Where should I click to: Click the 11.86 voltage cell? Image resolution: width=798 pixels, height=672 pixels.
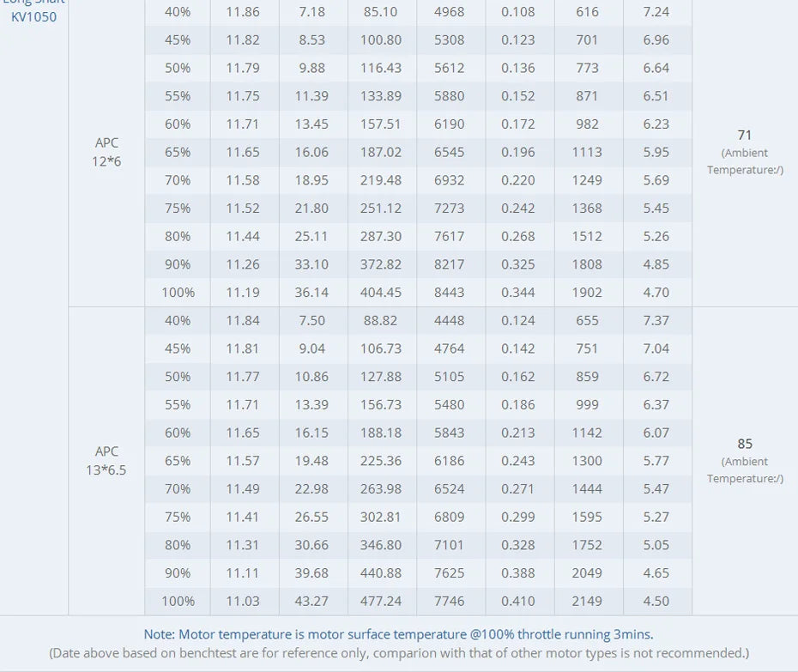tap(243, 12)
